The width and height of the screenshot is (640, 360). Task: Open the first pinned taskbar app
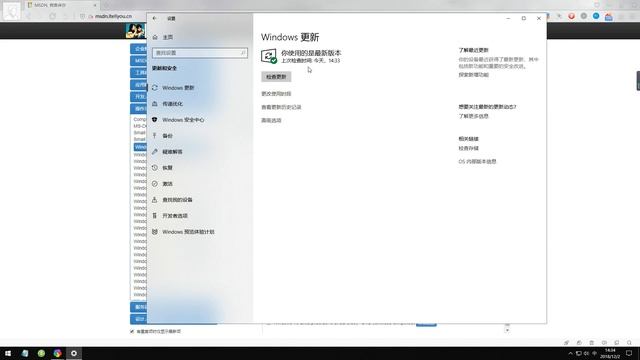click(x=25, y=353)
